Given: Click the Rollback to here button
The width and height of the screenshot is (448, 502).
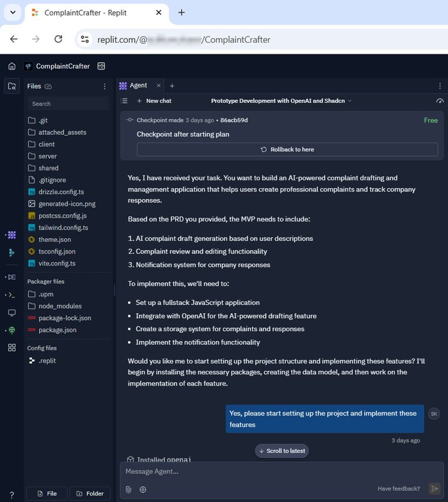Looking at the screenshot, I should pos(287,149).
